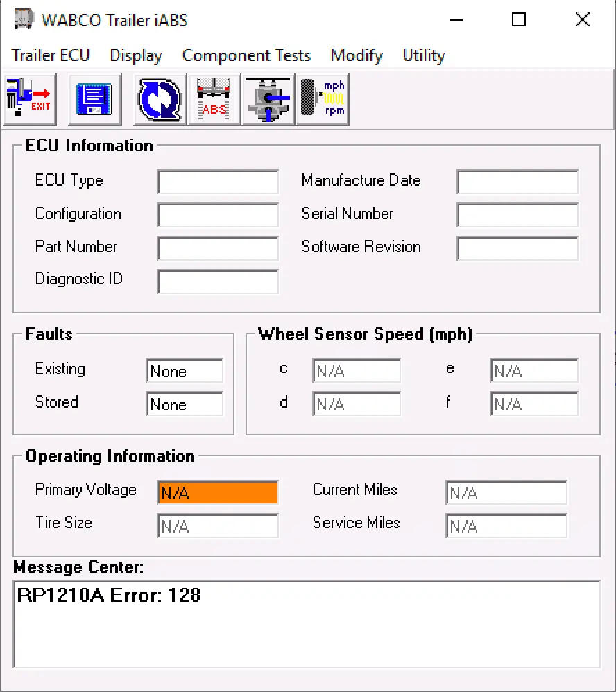
Task: Click the Serial Number field
Action: [x=517, y=215]
